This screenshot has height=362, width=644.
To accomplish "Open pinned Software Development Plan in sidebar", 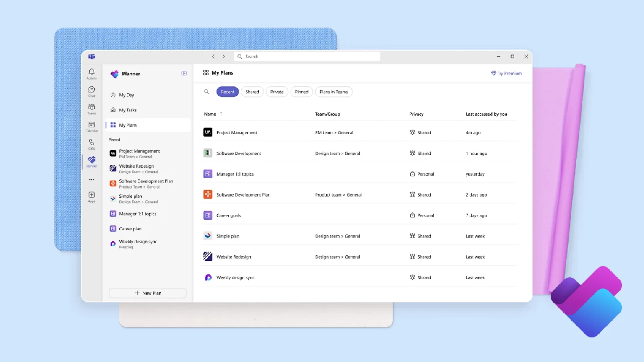I will point(148,184).
